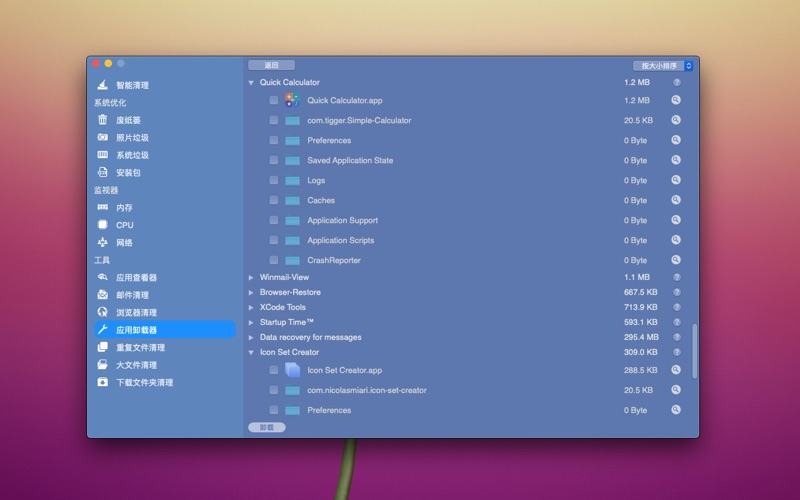Click the 内存 memory monitor icon

[x=102, y=207]
